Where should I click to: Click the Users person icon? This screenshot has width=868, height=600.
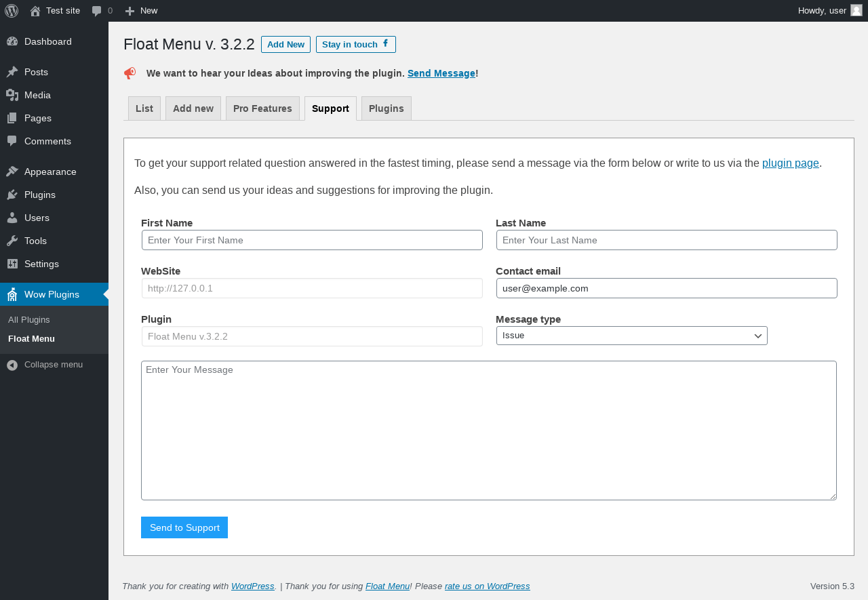point(12,218)
